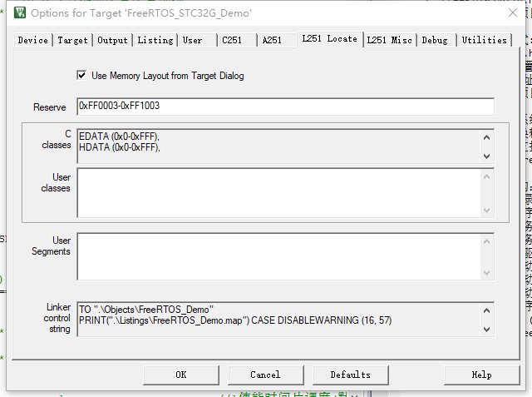Select the L251 Locate tab
Viewport: 532px width, 397px height.
330,39
